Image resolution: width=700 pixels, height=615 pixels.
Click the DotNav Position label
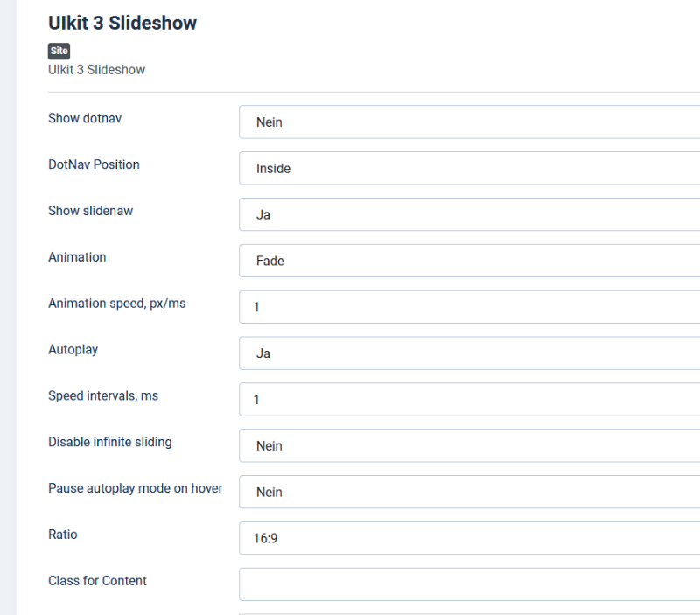[x=94, y=164]
